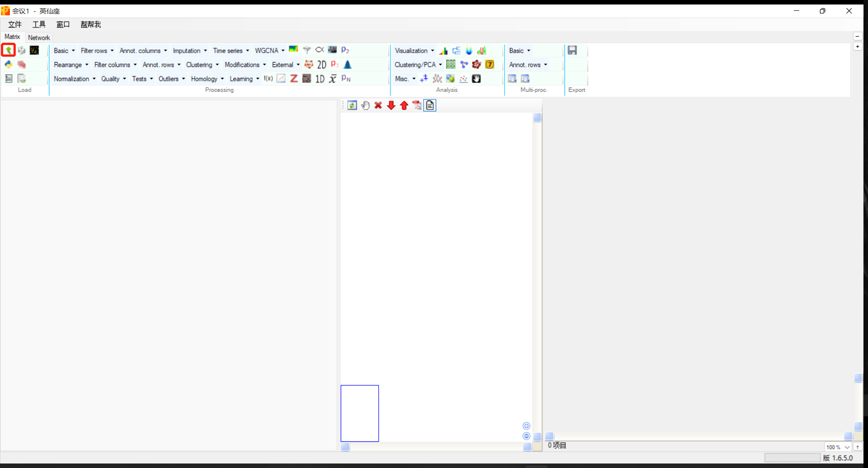
Task: Click the green-arrows window icon above the workflow panel
Action: [x=352, y=105]
